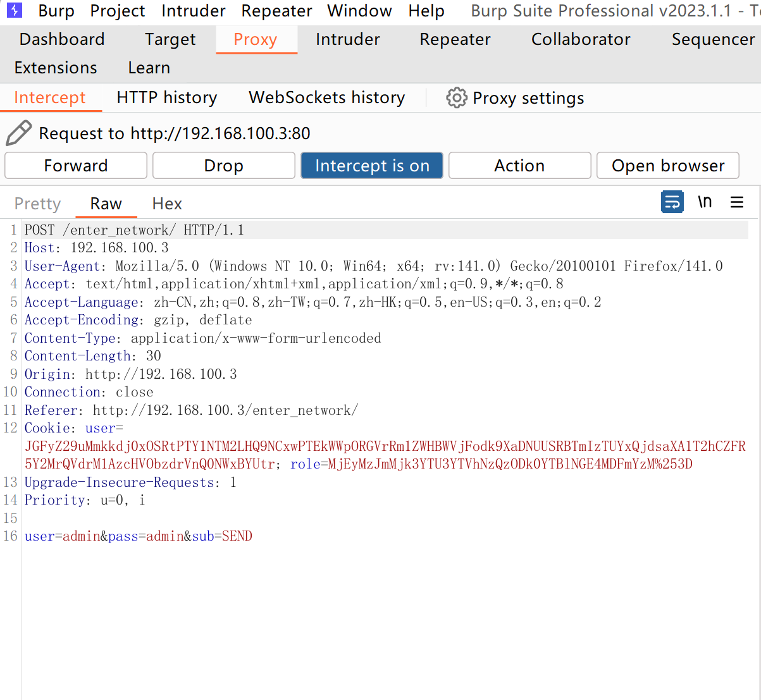Open the Window menu
Screen dimensions: 761x700
(x=359, y=11)
